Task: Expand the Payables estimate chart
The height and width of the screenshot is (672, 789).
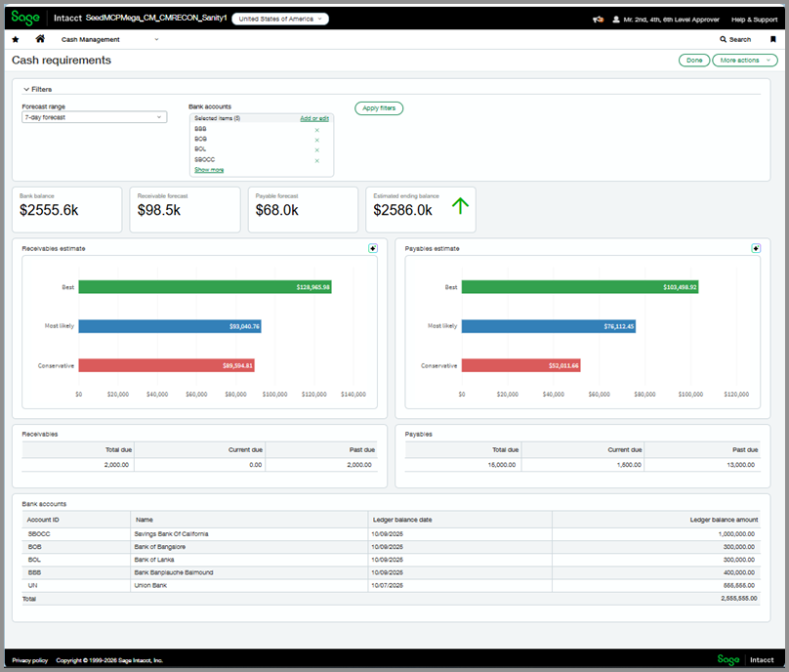Action: 756,248
